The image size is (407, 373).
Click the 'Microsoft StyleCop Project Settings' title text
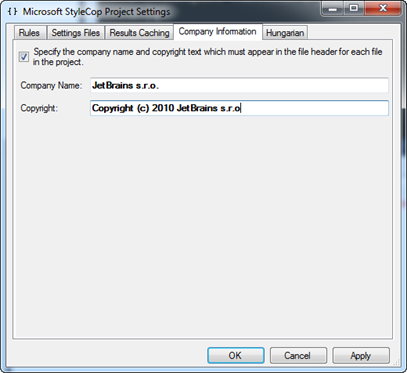tap(96, 12)
